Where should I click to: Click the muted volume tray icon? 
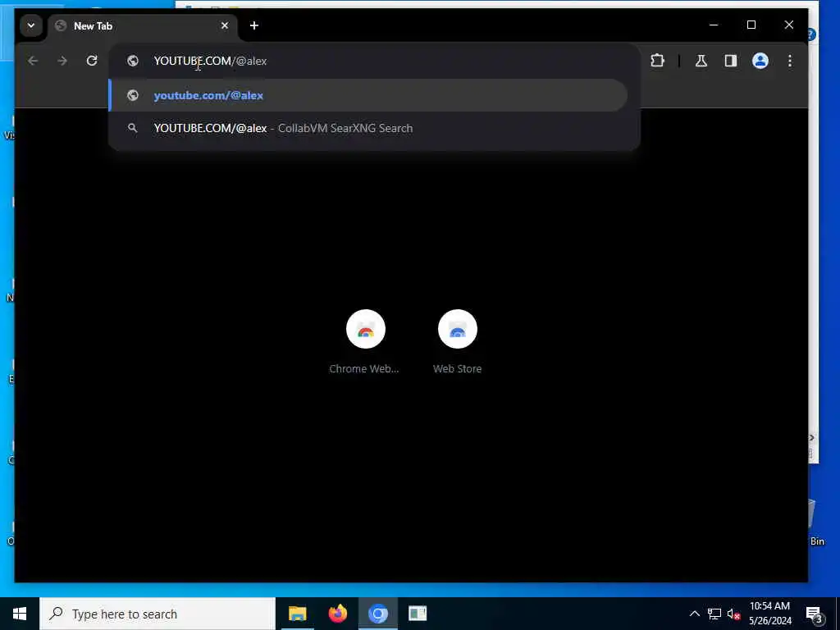coord(733,614)
